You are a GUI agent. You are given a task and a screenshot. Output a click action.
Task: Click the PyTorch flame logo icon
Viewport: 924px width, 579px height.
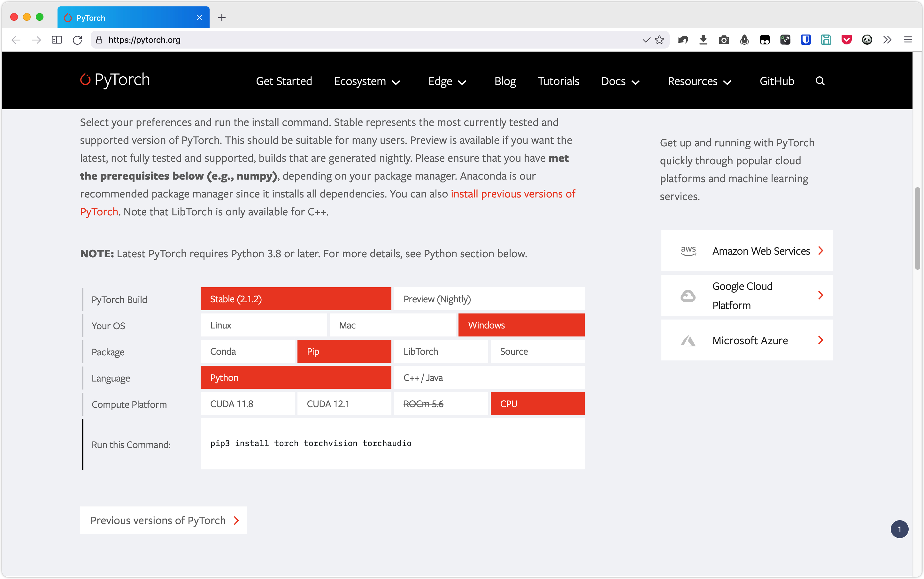tap(85, 80)
